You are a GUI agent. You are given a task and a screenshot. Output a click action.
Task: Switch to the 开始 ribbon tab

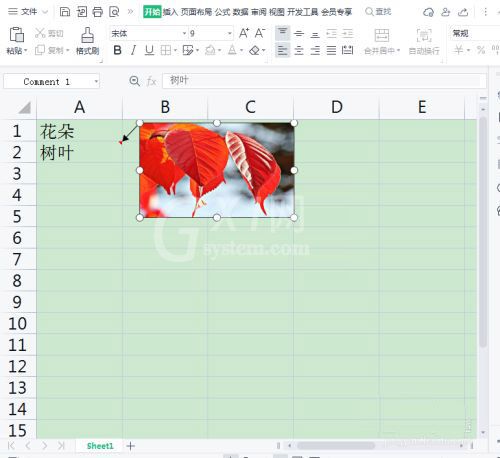[x=152, y=12]
